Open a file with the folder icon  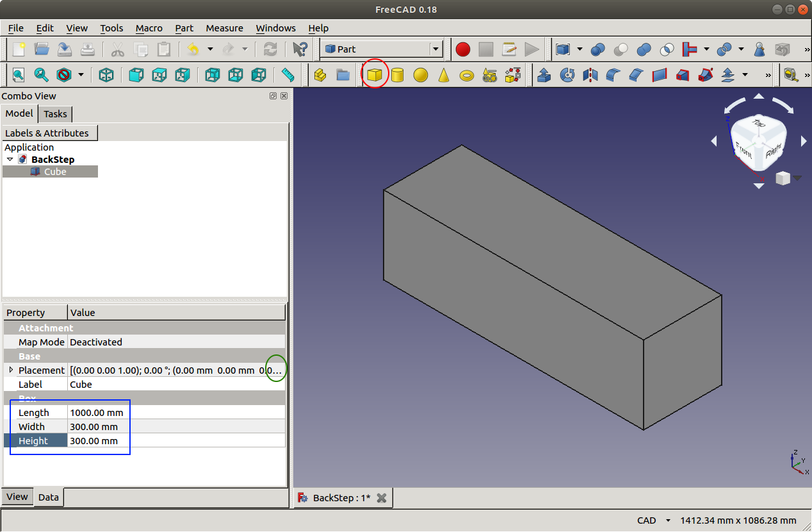[x=42, y=49]
